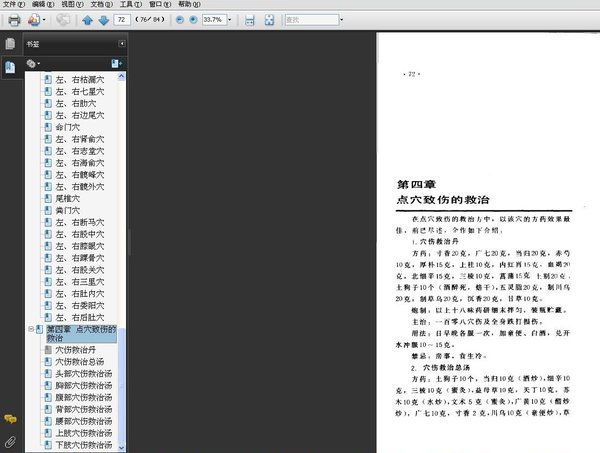Image resolution: width=600 pixels, height=453 pixels.
Task: Click the chapter heading 点穴致伤的救治 on page
Action: [x=443, y=199]
